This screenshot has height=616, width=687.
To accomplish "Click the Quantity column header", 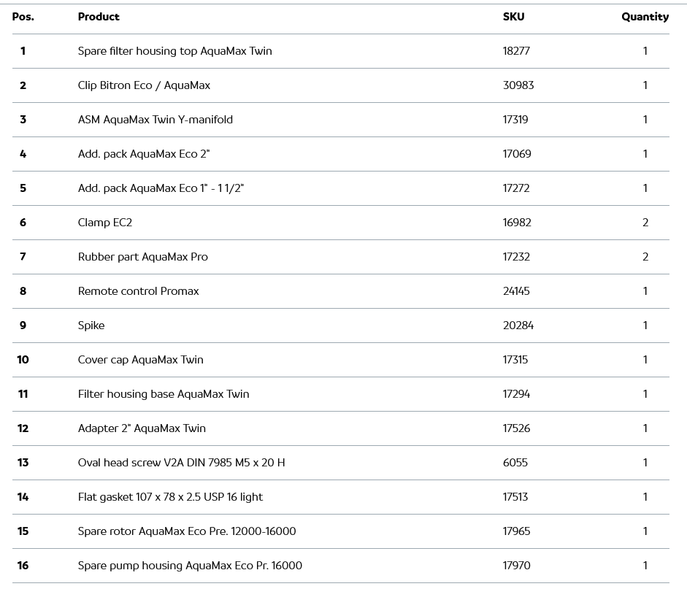I will (x=645, y=17).
